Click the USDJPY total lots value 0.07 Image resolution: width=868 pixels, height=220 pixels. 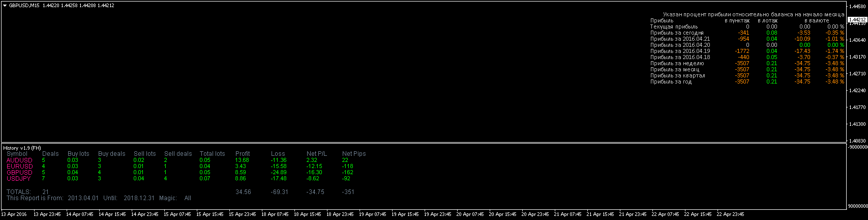(205, 179)
